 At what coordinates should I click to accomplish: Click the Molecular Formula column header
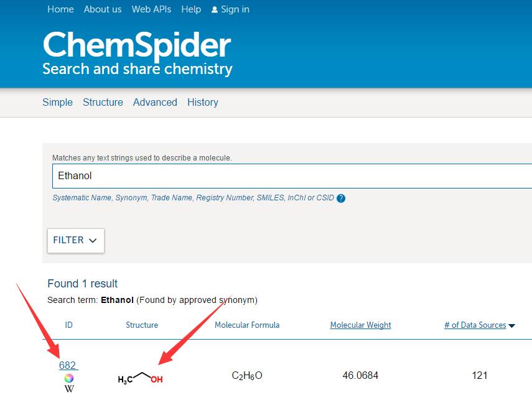[x=247, y=325]
